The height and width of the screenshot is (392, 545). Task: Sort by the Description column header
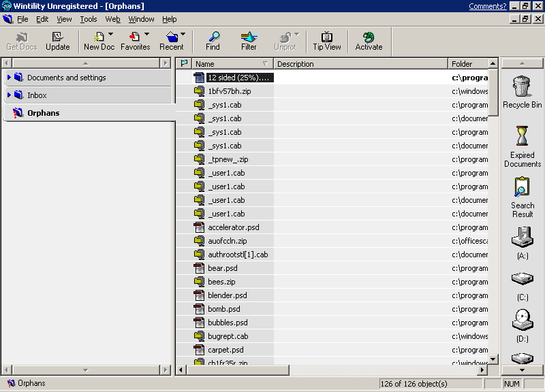coord(360,64)
